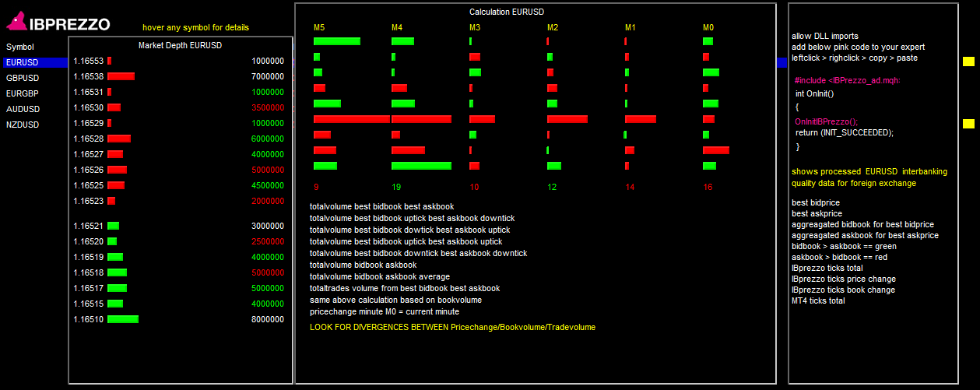Viewport: 980px width, 390px height.
Task: Click the 1.16553 price level row
Action: (88, 61)
